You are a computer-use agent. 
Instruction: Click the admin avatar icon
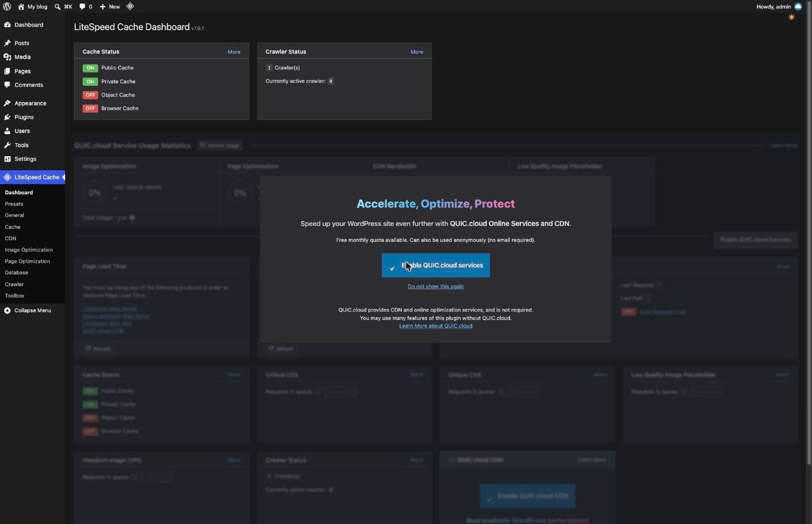[x=798, y=7]
